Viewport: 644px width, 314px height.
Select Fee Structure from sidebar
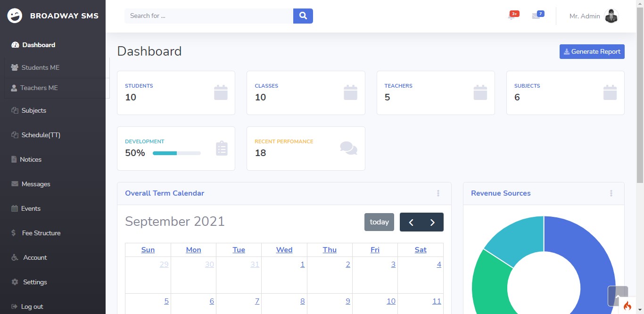pyautogui.click(x=41, y=233)
